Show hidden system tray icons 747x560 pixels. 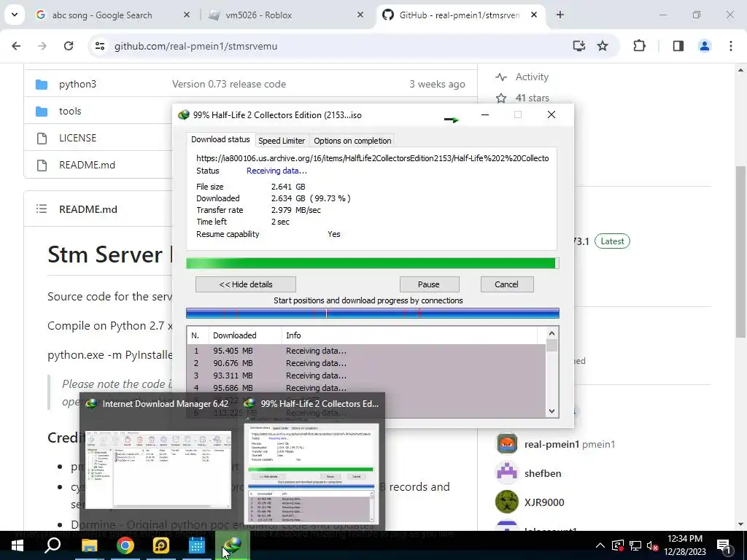(x=600, y=545)
